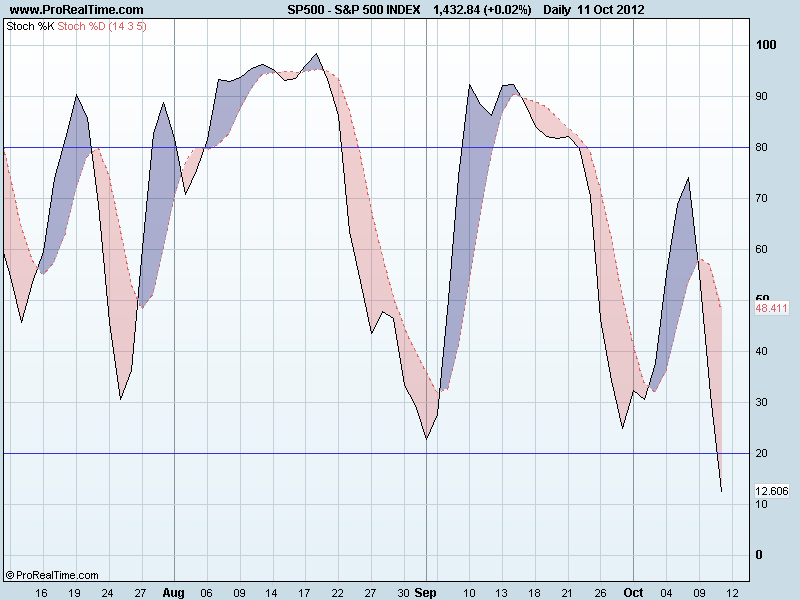800x600 pixels.
Task: Click the Aug month label on x-axis
Action: [x=173, y=593]
